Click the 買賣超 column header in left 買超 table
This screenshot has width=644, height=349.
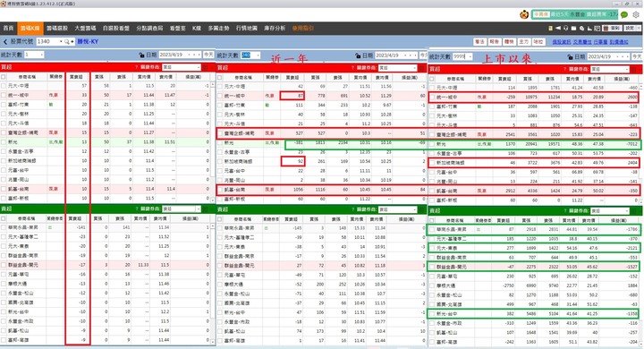point(76,77)
